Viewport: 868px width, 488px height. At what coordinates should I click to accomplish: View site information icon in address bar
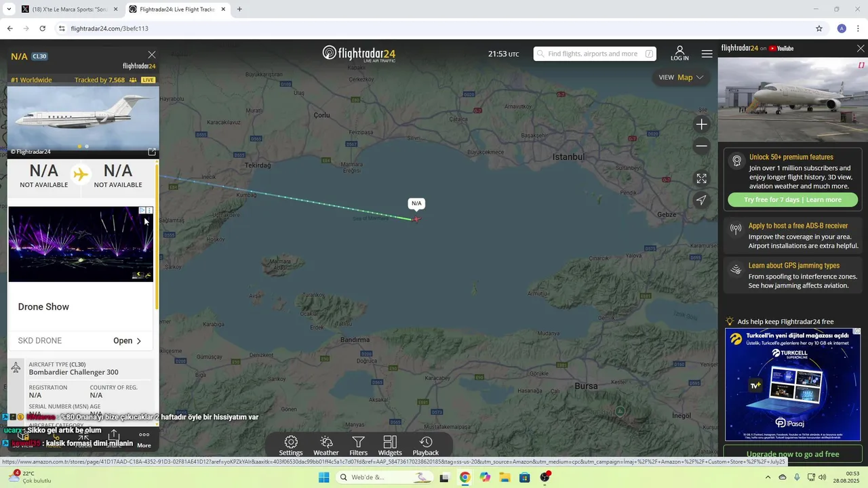(62, 28)
